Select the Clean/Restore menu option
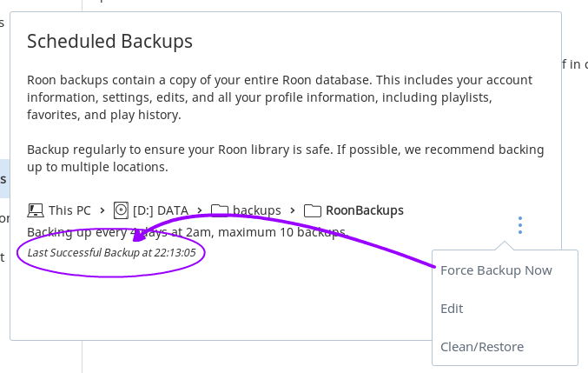Viewport: 588px width, 373px height. [x=482, y=346]
